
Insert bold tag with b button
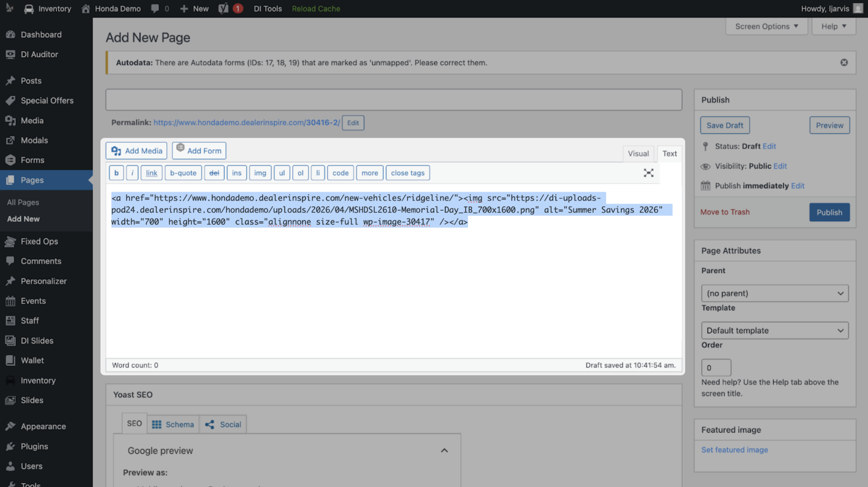[x=116, y=173]
